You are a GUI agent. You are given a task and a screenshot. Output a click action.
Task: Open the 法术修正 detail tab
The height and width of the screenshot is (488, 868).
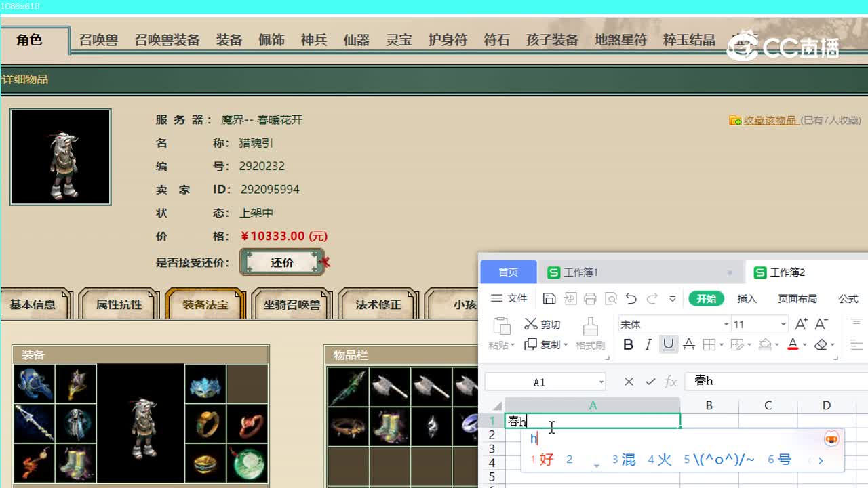pyautogui.click(x=378, y=304)
